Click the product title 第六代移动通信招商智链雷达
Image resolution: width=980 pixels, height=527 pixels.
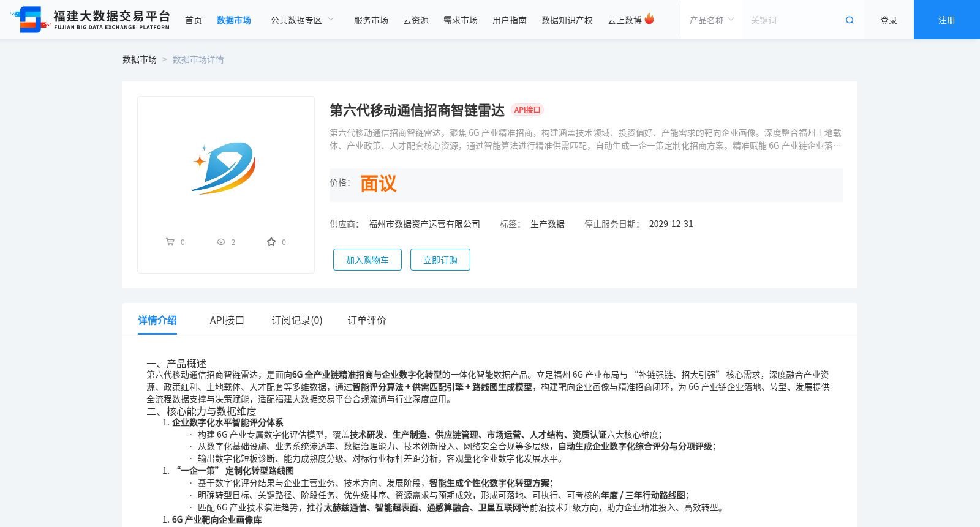417,110
